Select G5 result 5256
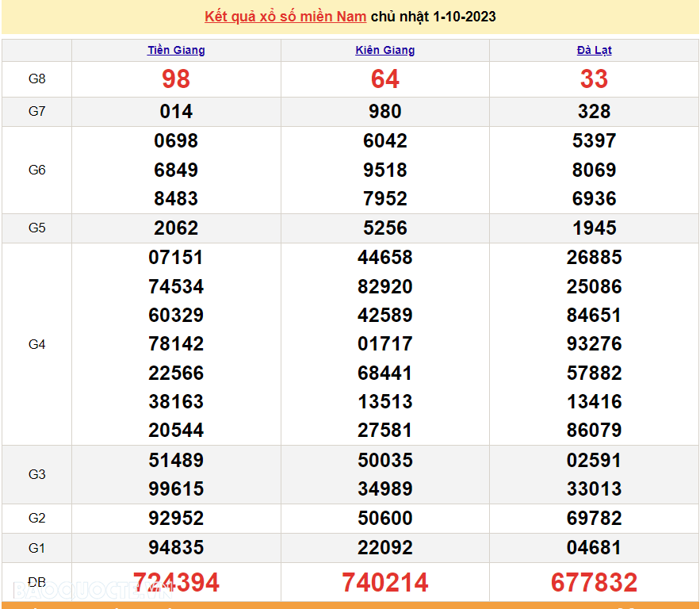The height and width of the screenshot is (609, 700). point(385,228)
